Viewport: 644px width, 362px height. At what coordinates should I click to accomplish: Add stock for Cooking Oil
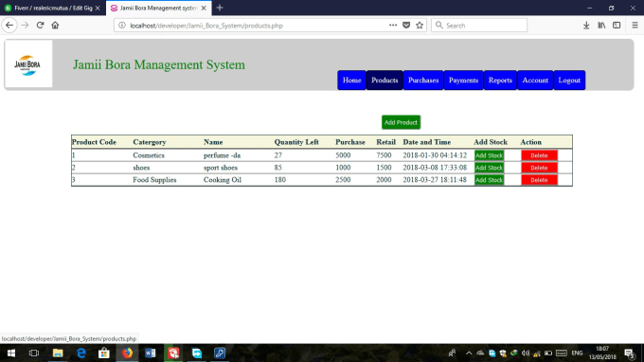click(489, 180)
